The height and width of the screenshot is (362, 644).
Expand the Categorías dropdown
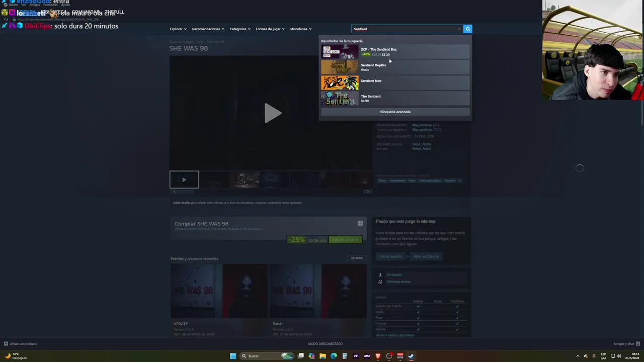click(240, 29)
